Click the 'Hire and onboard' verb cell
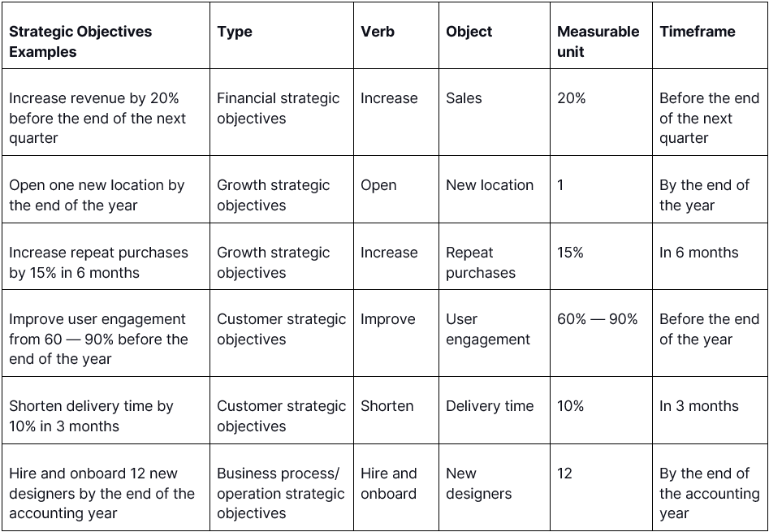Screen dimensions: 769x532 point(396,487)
